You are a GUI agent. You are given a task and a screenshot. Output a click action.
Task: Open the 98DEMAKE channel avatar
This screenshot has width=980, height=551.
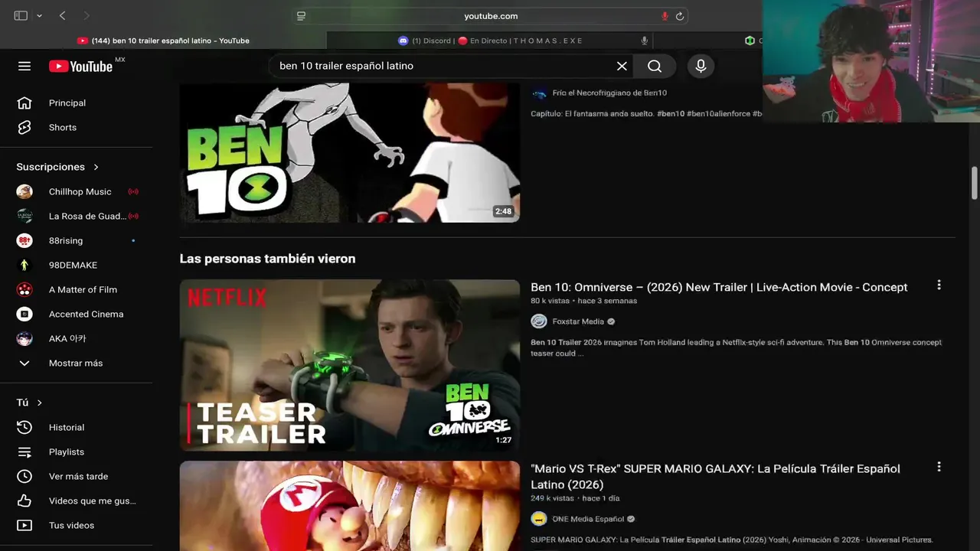24,265
